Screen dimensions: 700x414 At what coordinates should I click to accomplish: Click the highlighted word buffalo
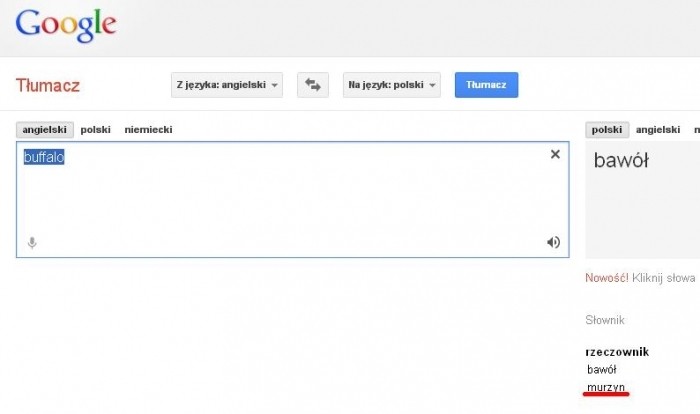click(x=44, y=157)
